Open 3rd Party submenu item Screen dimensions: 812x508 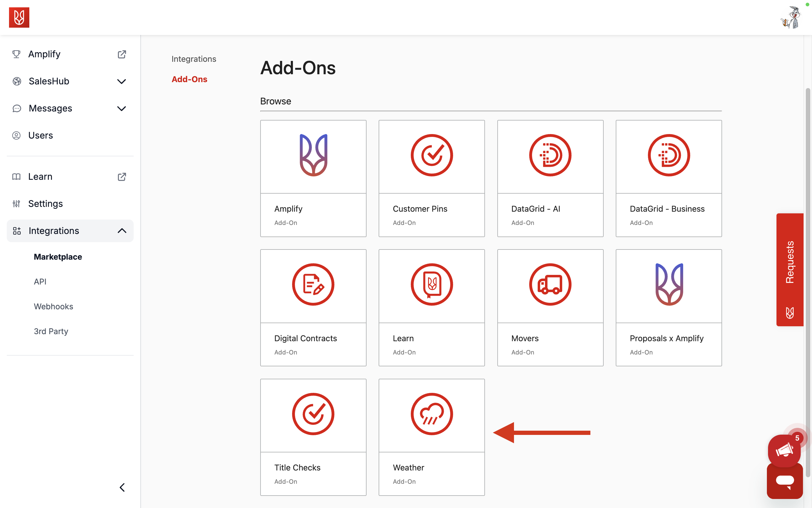point(51,331)
